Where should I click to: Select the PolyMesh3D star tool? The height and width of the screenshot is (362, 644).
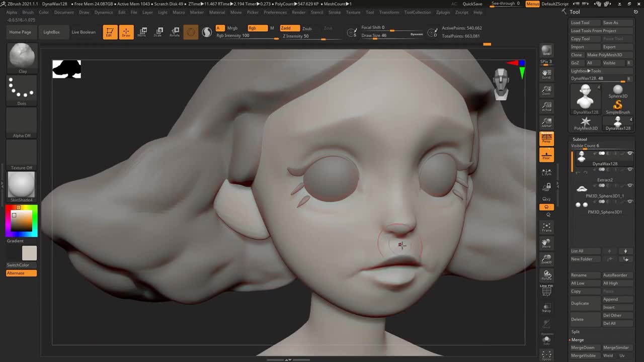586,123
